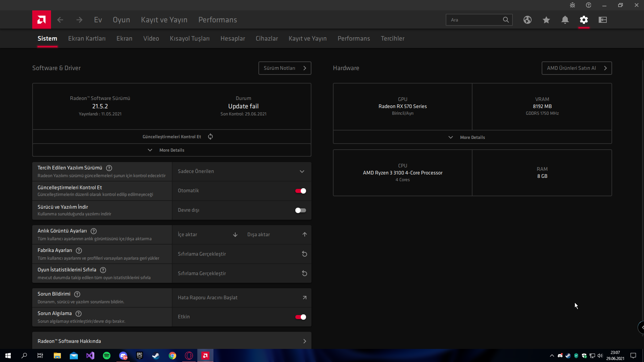This screenshot has height=362, width=644.
Task: Show hidden system tray icons
Action: click(552, 356)
